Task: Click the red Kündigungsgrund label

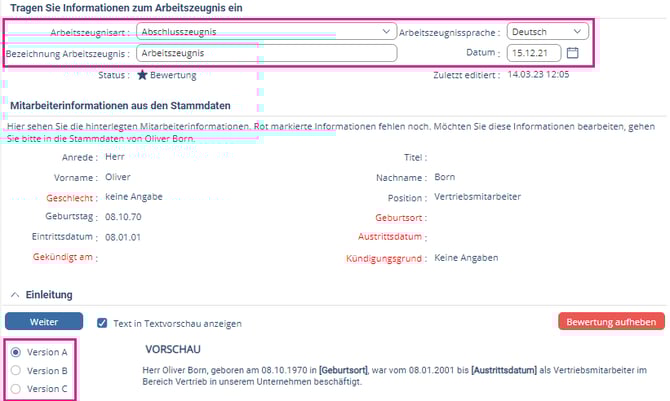Action: 384,258
